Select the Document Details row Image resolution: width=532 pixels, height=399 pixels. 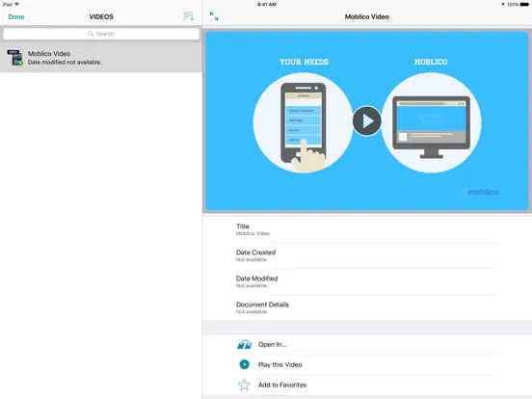pyautogui.click(x=367, y=307)
